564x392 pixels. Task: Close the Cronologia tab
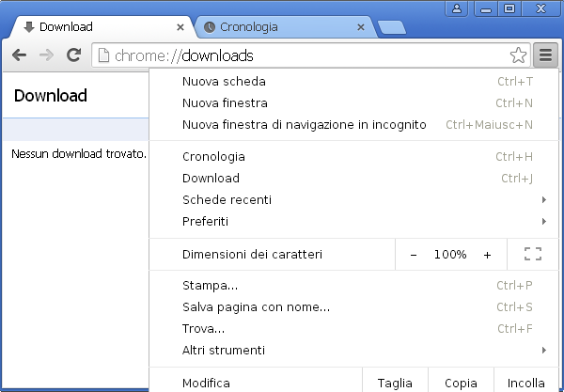[361, 27]
